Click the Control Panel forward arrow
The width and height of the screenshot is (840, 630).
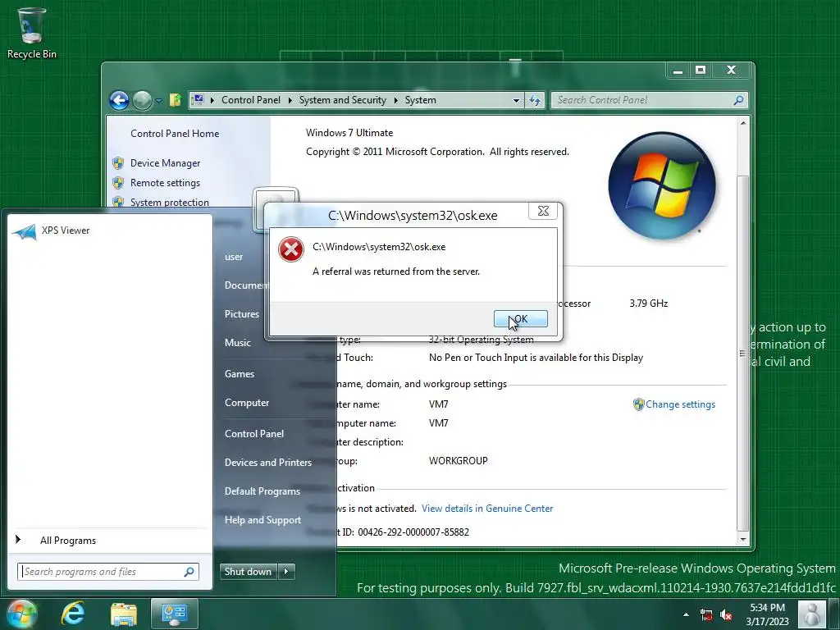click(142, 100)
